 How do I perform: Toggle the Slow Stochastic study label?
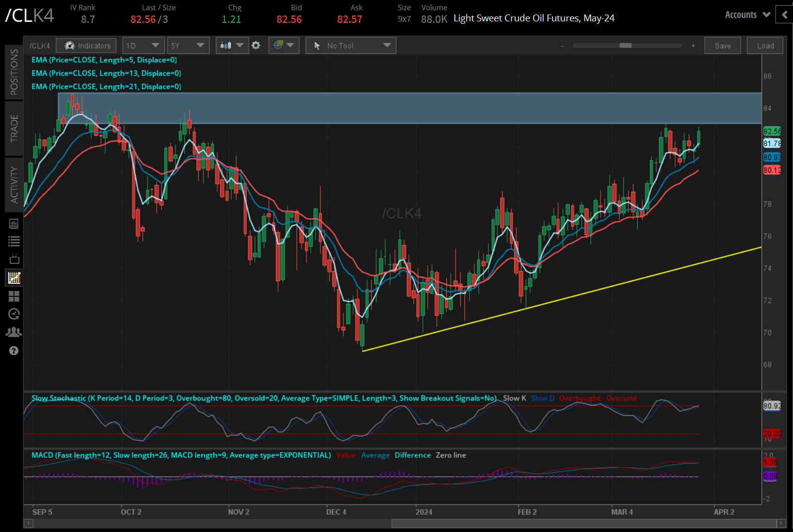[146, 398]
